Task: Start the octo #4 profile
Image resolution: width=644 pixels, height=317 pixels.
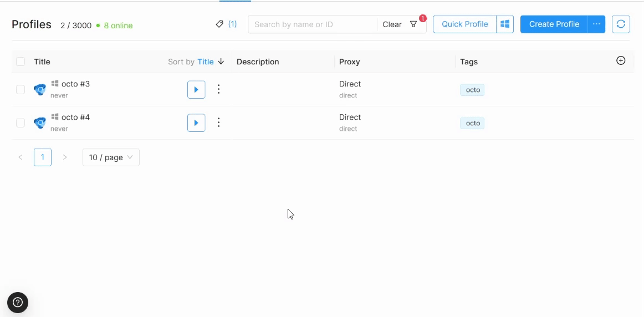Action: coord(196,123)
